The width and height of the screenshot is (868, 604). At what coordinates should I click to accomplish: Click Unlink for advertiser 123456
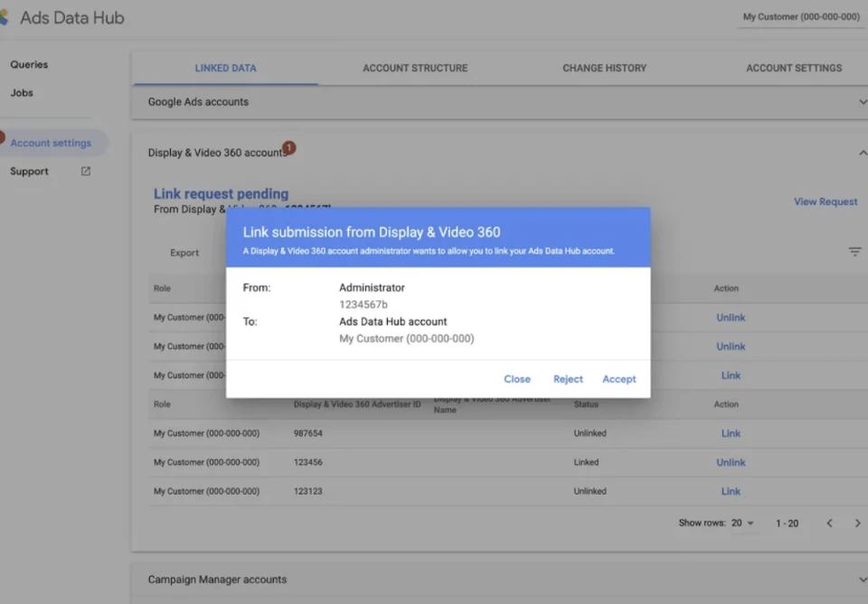point(731,462)
